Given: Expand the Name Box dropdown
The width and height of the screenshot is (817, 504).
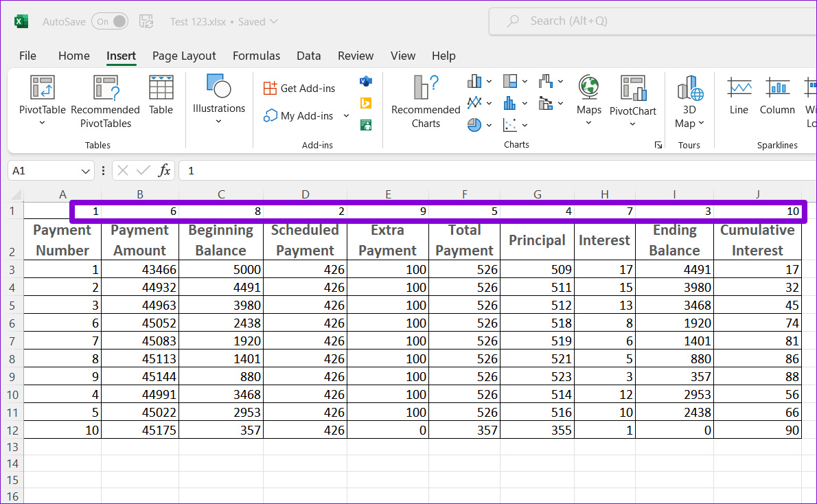Looking at the screenshot, I should 86,171.
